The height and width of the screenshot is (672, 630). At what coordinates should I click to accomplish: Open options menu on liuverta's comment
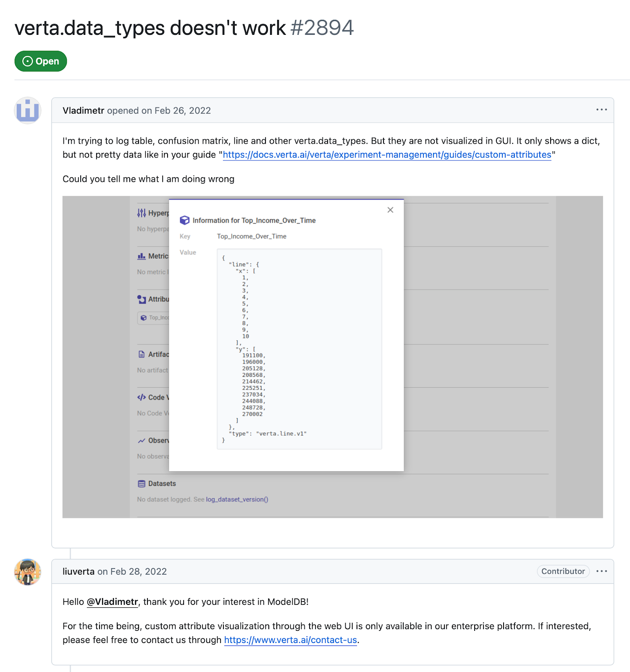601,571
